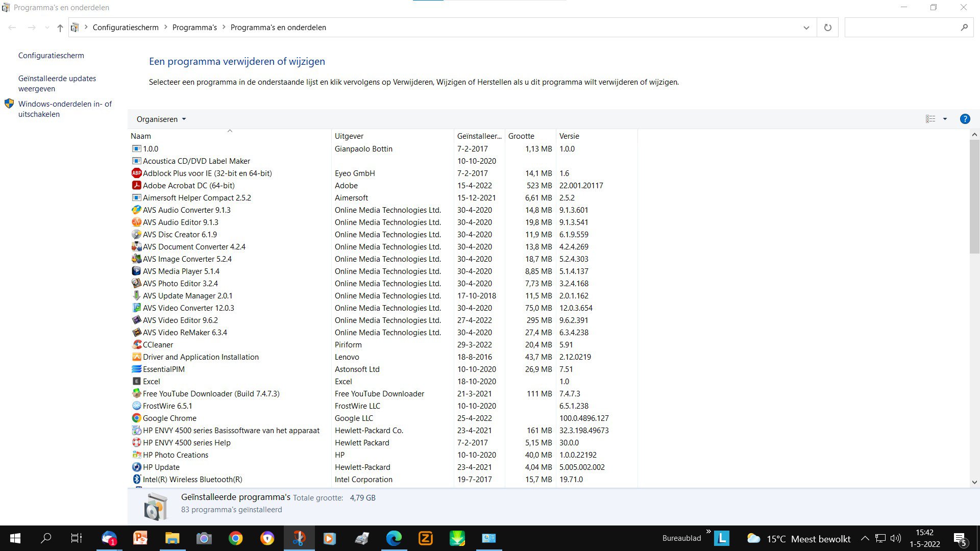Expand the address bar history dropdown
This screenshot has width=980, height=551.
tap(806, 28)
